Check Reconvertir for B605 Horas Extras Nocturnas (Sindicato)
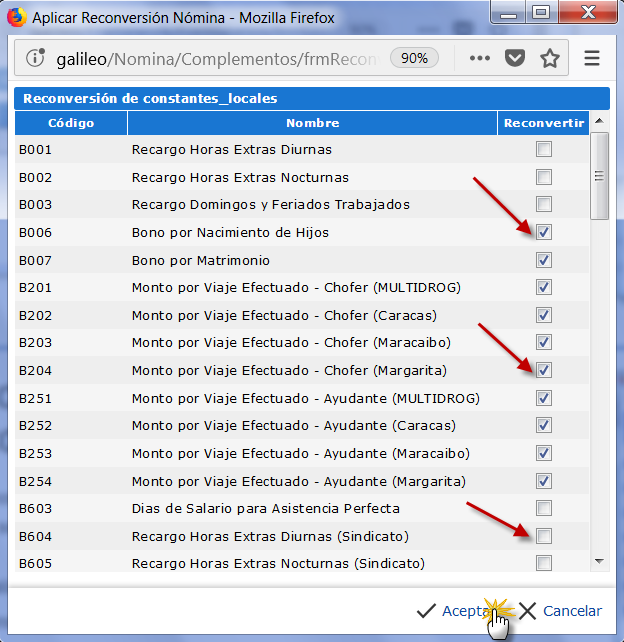The width and height of the screenshot is (624, 642). 544,563
